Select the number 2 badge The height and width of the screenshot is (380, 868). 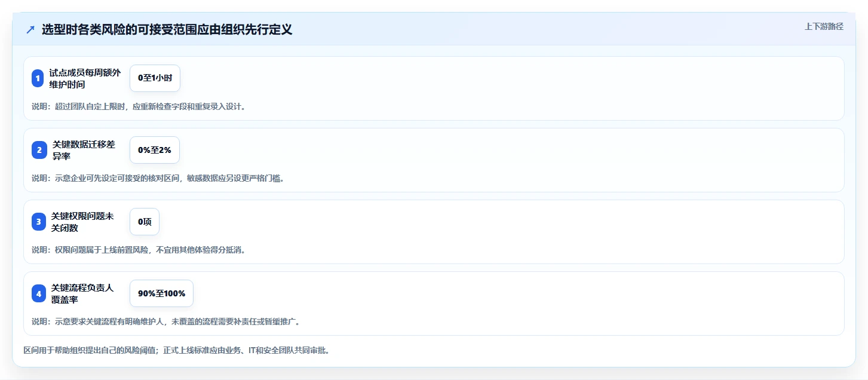39,150
